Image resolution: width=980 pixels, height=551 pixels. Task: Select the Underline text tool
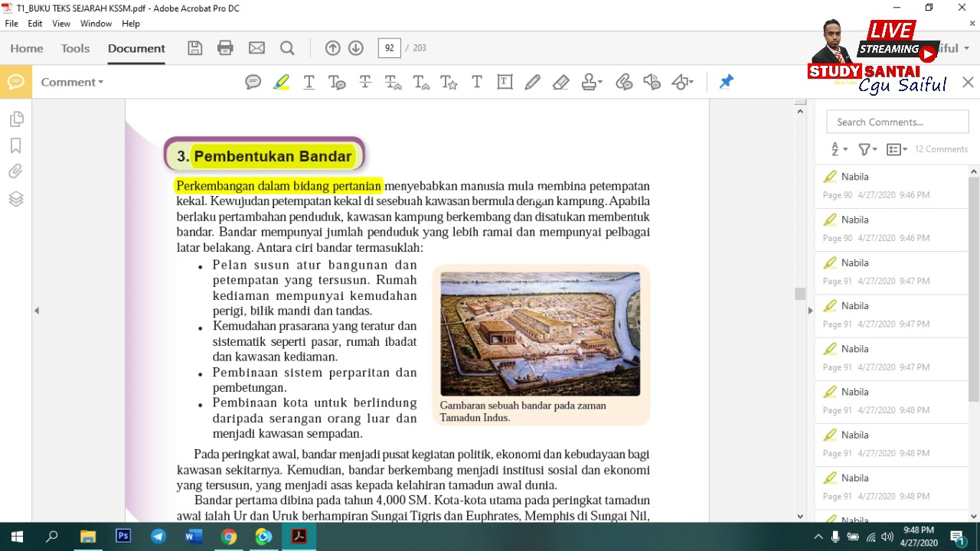(309, 82)
